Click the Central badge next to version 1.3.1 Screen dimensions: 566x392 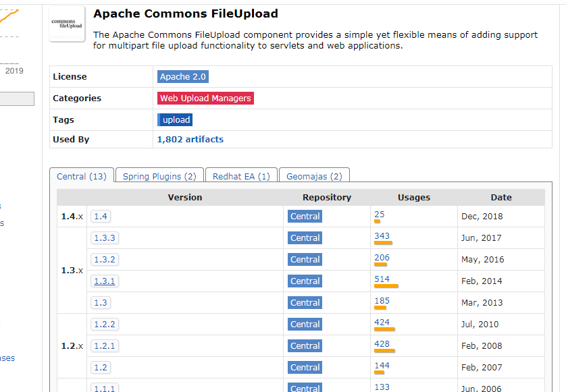(305, 281)
